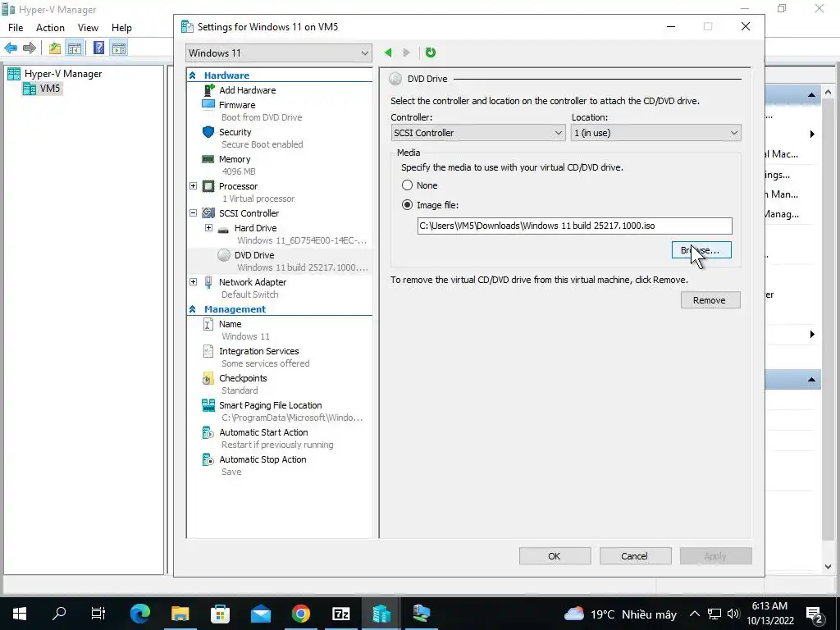Collapse the SCSI Controller node
Viewport: 840px width, 630px height.
click(x=194, y=213)
